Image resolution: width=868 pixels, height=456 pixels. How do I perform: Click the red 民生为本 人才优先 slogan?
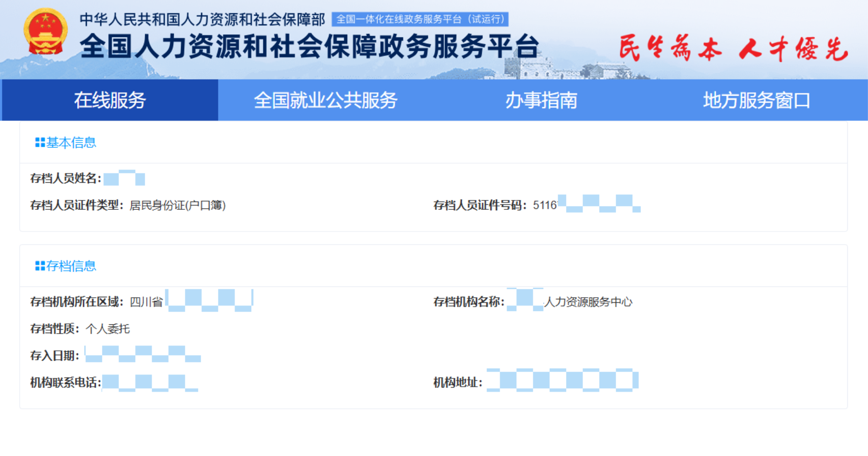[733, 49]
